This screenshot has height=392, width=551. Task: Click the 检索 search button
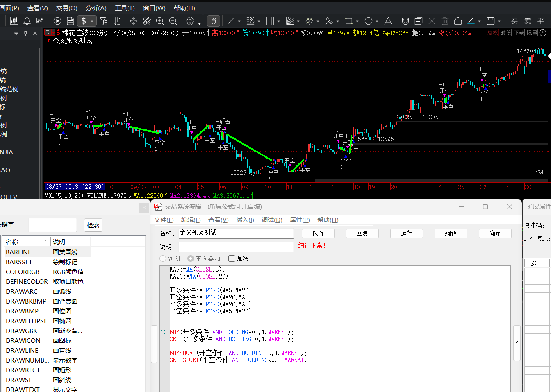(x=93, y=225)
